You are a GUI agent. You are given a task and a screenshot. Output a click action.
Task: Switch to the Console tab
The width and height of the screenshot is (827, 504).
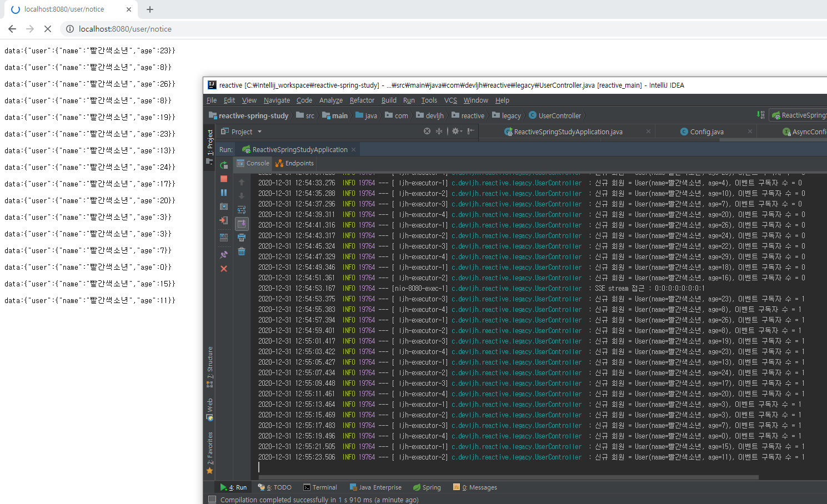[x=253, y=163]
